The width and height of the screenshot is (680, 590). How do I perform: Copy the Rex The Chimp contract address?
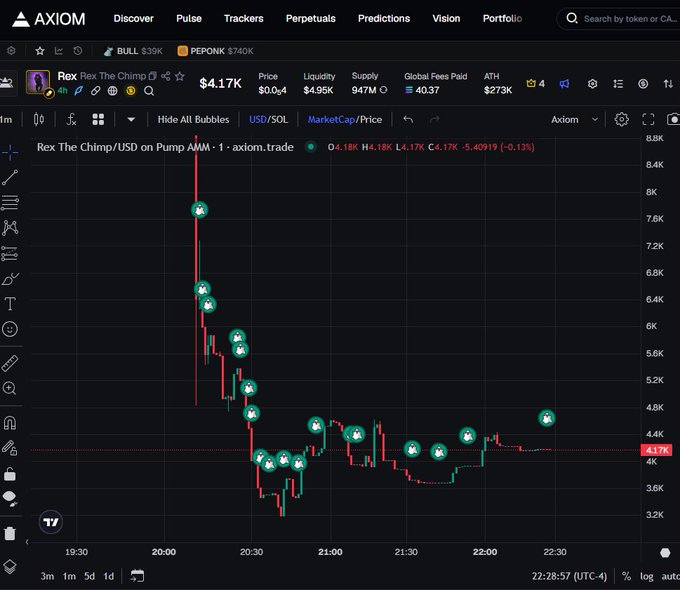[x=152, y=76]
